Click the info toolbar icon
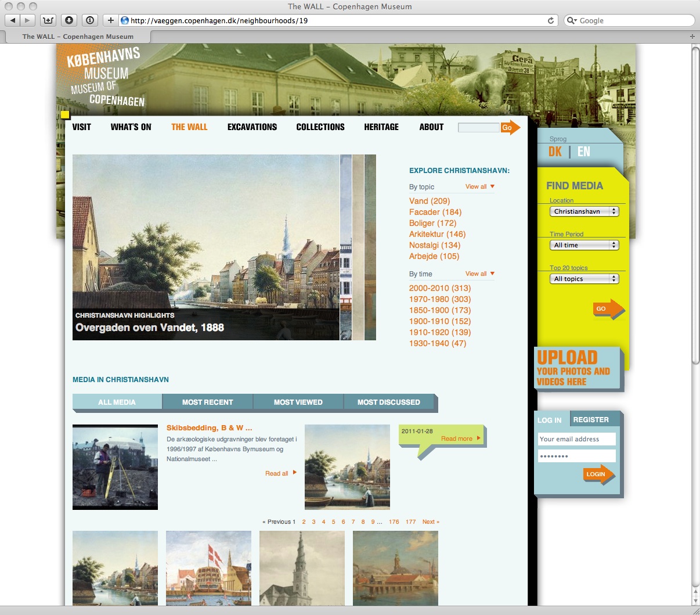This screenshot has width=700, height=615. (90, 20)
